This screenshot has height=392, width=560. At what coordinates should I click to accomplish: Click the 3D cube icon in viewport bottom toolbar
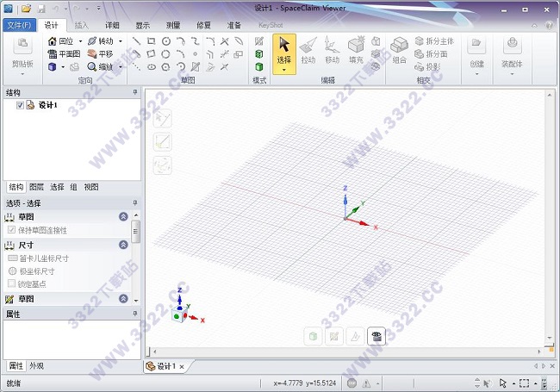313,336
